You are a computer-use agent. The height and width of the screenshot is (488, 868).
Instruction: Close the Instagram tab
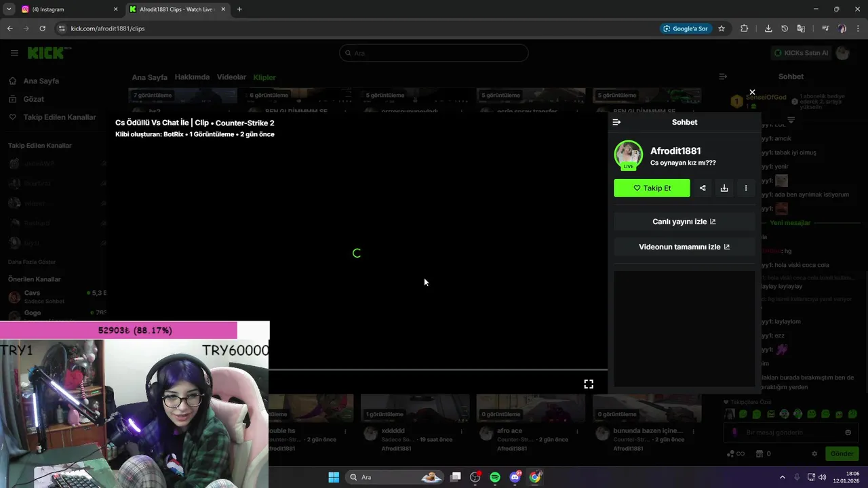point(115,9)
